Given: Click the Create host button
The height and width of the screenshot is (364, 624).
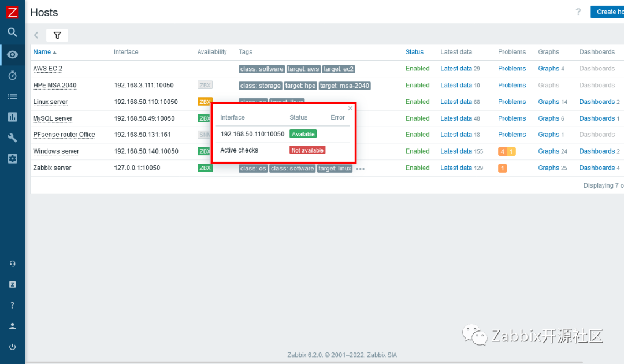Looking at the screenshot, I should pos(607,12).
